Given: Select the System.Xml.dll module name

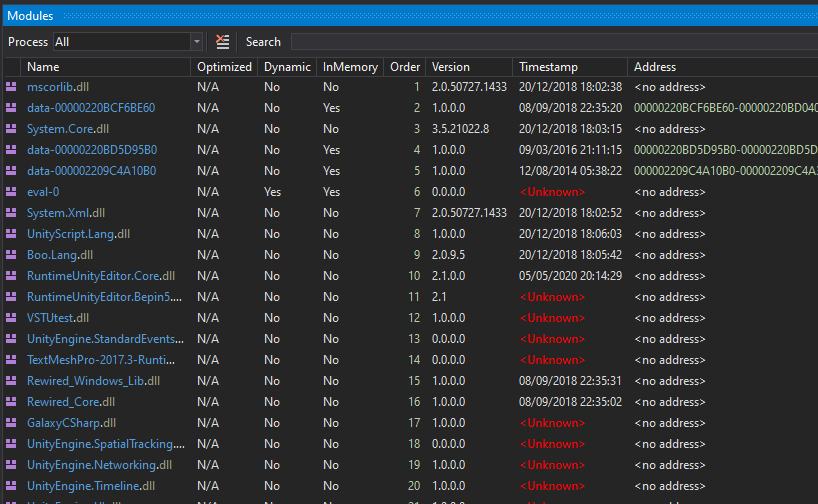Looking at the screenshot, I should pos(66,212).
